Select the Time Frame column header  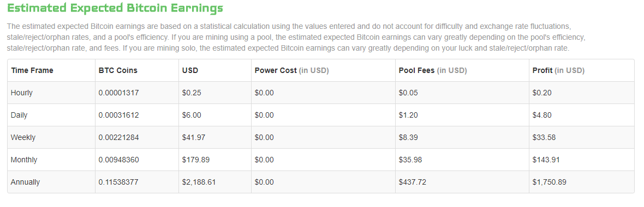click(32, 70)
